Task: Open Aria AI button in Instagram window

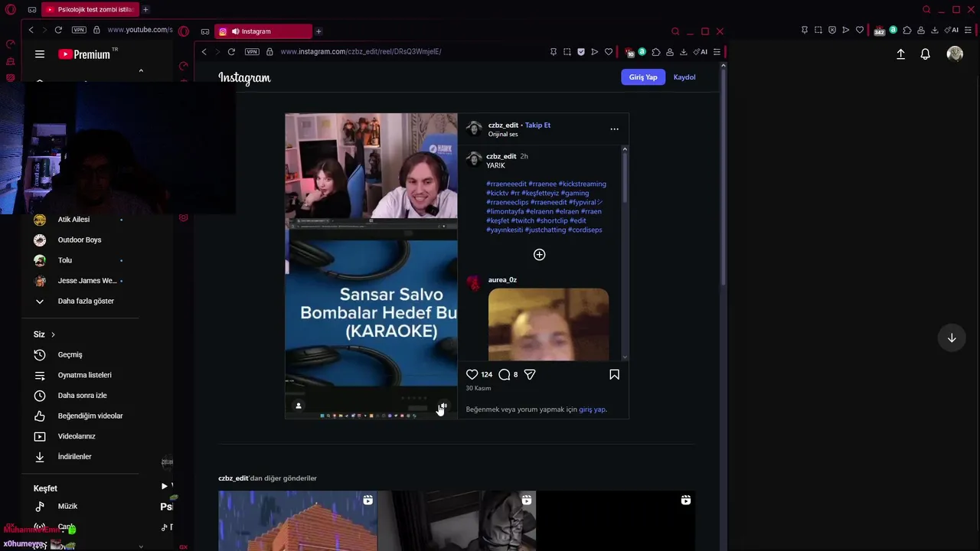Action: pos(701,52)
